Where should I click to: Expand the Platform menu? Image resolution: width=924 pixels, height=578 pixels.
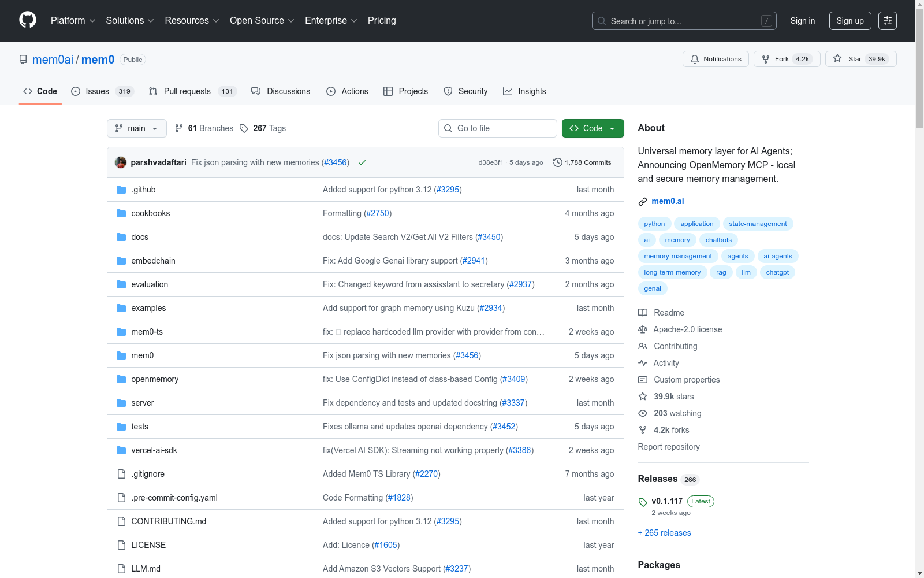(x=73, y=21)
